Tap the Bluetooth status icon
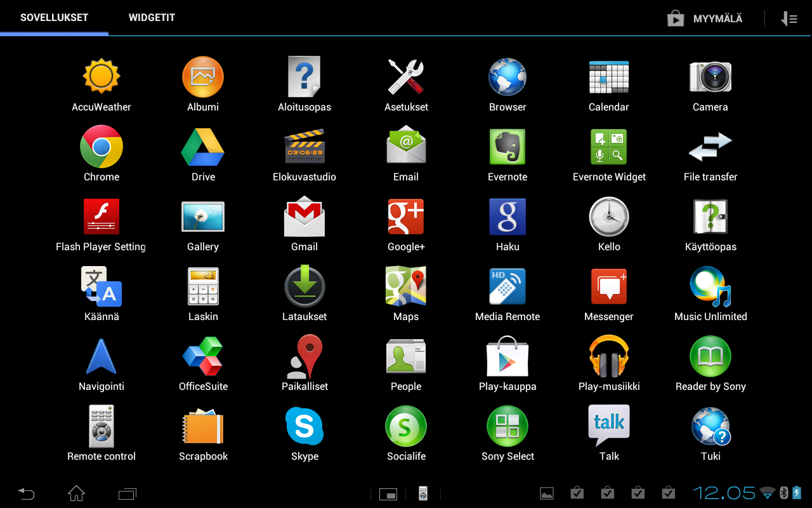The height and width of the screenshot is (508, 812). 783,493
